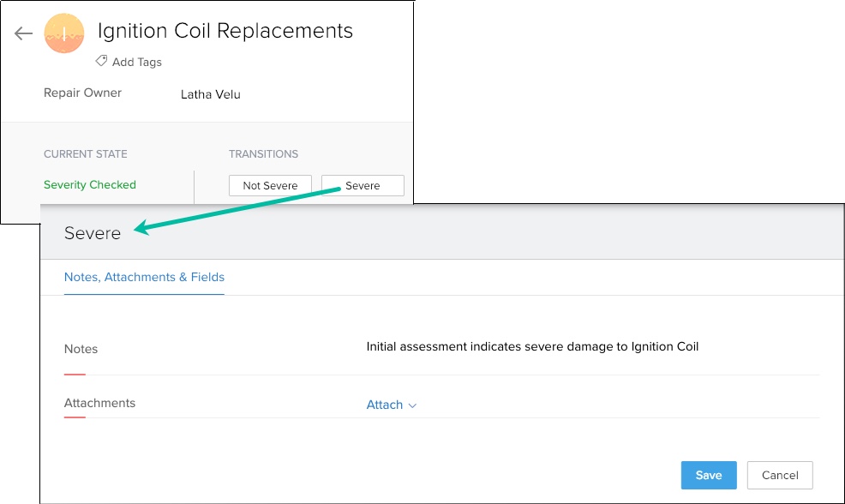Click the Notes field label

81,349
